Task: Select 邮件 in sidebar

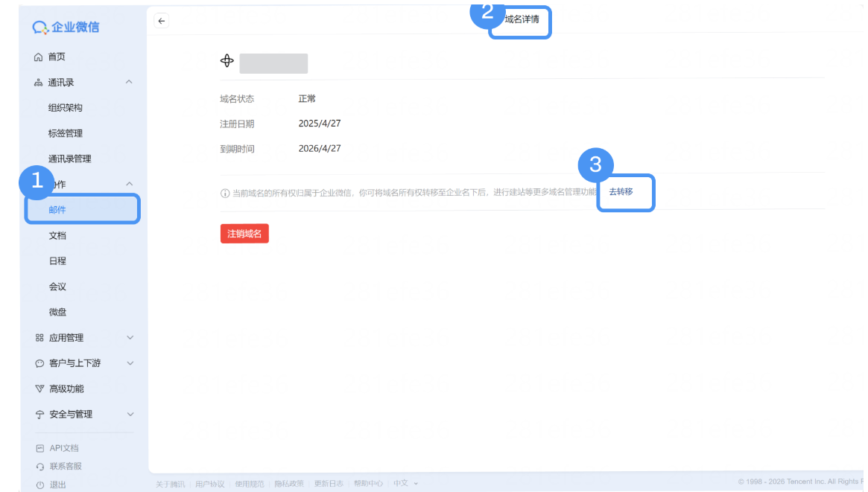Action: tap(83, 209)
